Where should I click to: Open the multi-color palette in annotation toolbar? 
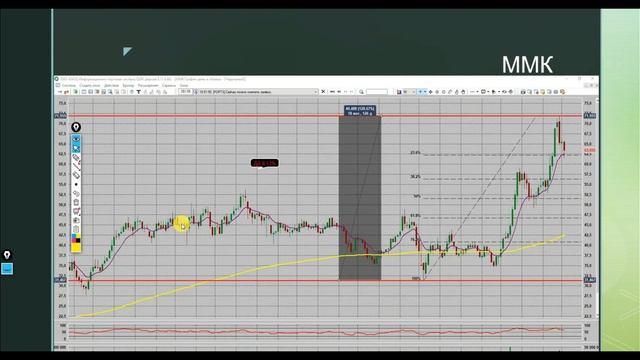(76, 238)
